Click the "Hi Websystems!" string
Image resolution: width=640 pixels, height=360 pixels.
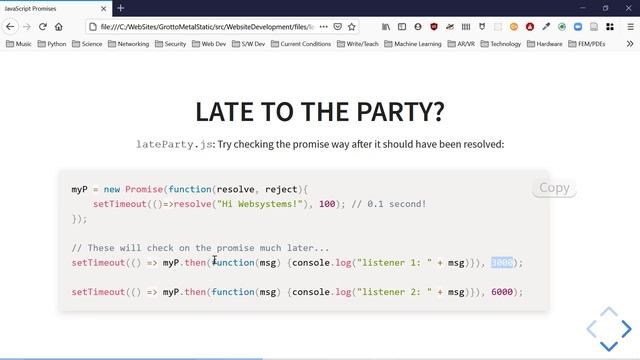coord(260,204)
